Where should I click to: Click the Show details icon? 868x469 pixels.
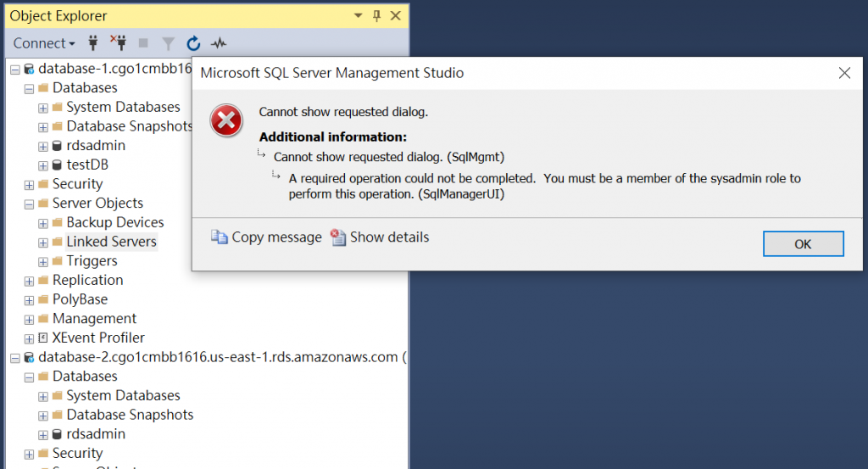[339, 237]
